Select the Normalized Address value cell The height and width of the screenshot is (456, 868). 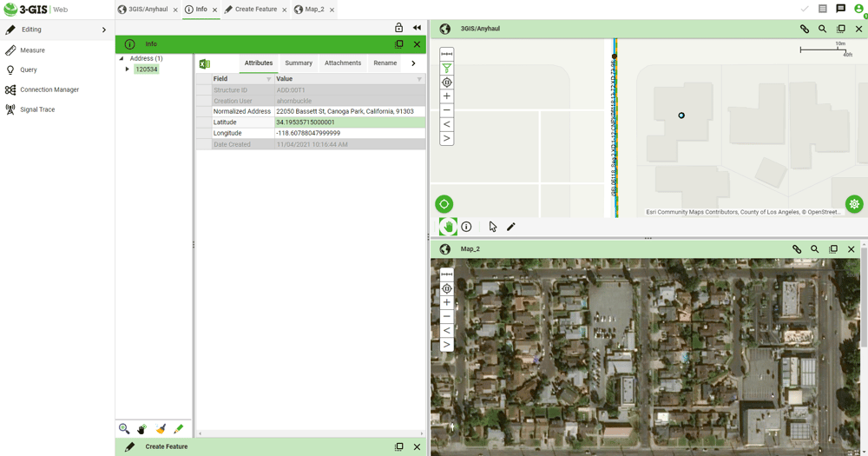click(x=350, y=111)
